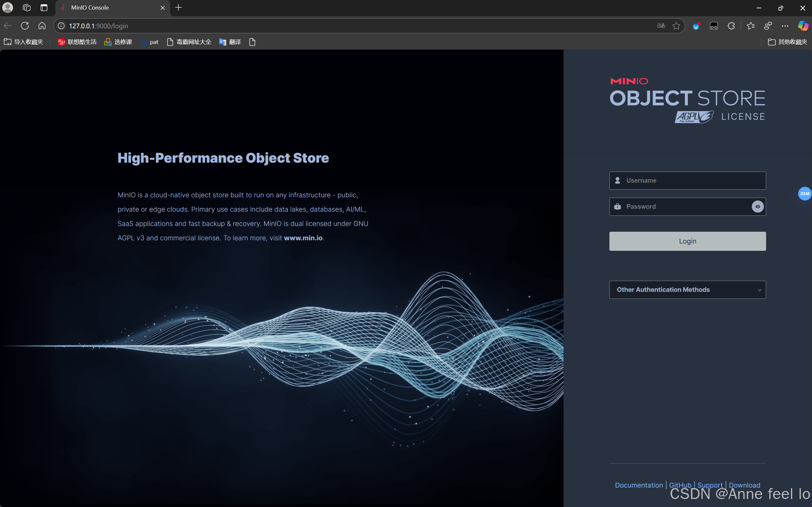Click the Login button
Viewport: 812px width, 507px height.
687,241
